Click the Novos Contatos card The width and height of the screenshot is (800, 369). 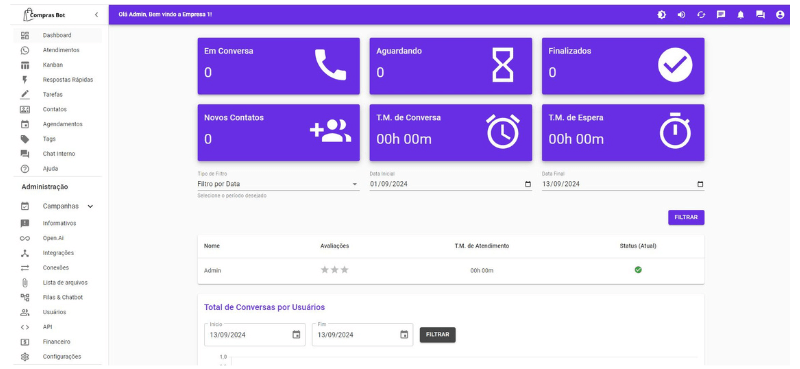click(x=279, y=133)
